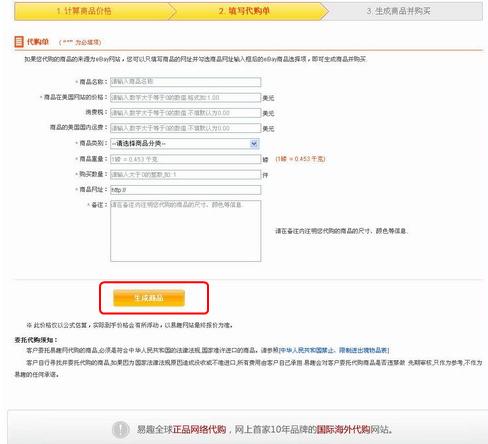The width and height of the screenshot is (488, 444).
Task: Open the 中华人民共和国禁止、限制进出境物品表 link
Action: point(334,350)
